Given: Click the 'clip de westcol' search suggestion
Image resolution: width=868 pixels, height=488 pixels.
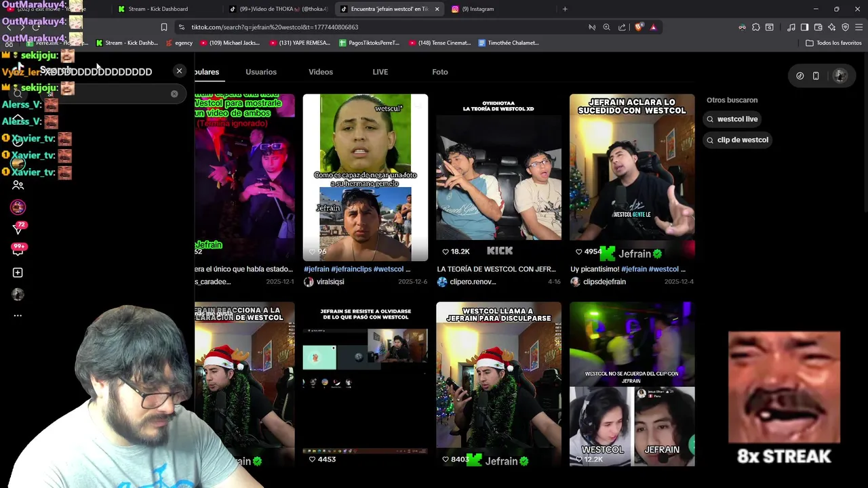Looking at the screenshot, I should click(737, 140).
